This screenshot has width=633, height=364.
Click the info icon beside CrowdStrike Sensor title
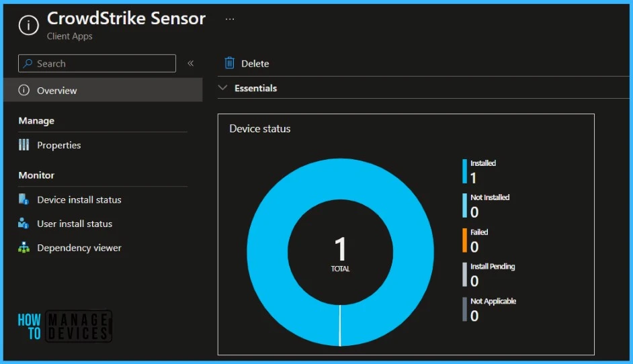[29, 26]
